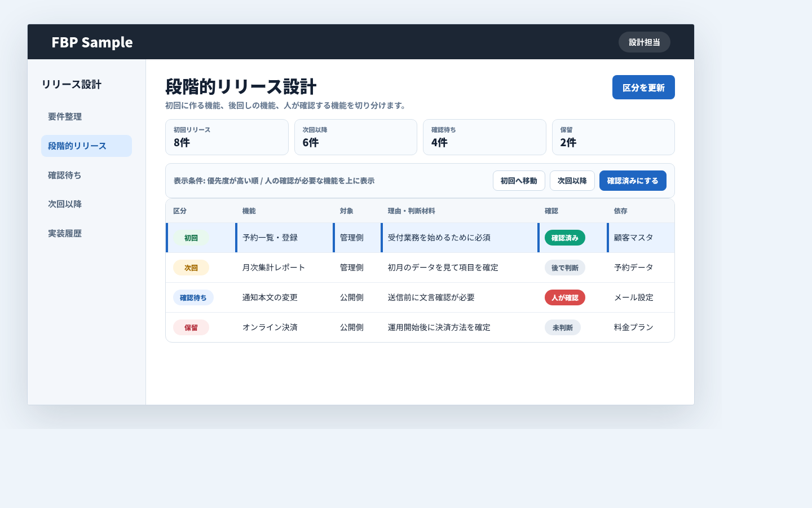Open 実装履歴 in the sidebar
812x508 pixels.
(x=86, y=233)
